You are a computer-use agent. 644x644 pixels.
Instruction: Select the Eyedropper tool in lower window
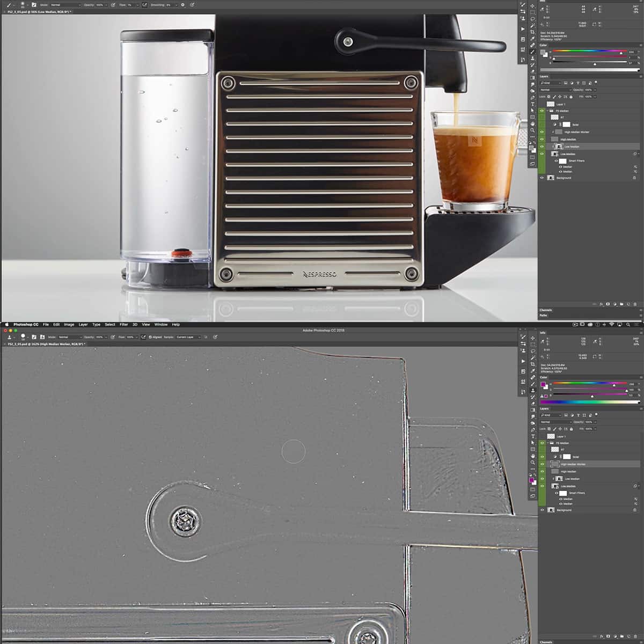pyautogui.click(x=533, y=371)
